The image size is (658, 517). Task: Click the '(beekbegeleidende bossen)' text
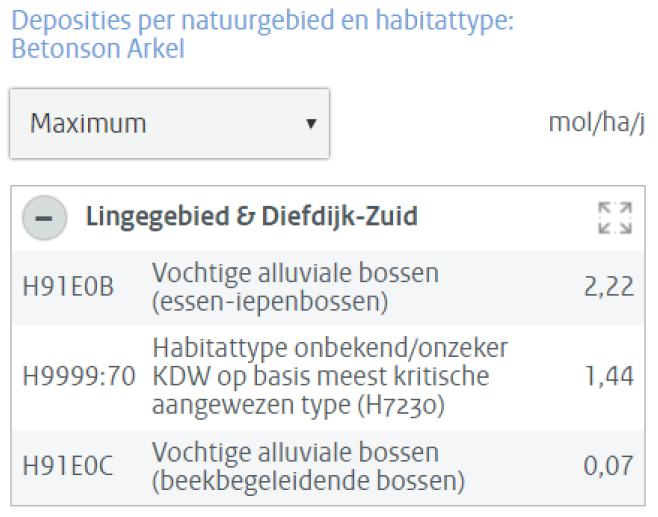click(x=308, y=481)
